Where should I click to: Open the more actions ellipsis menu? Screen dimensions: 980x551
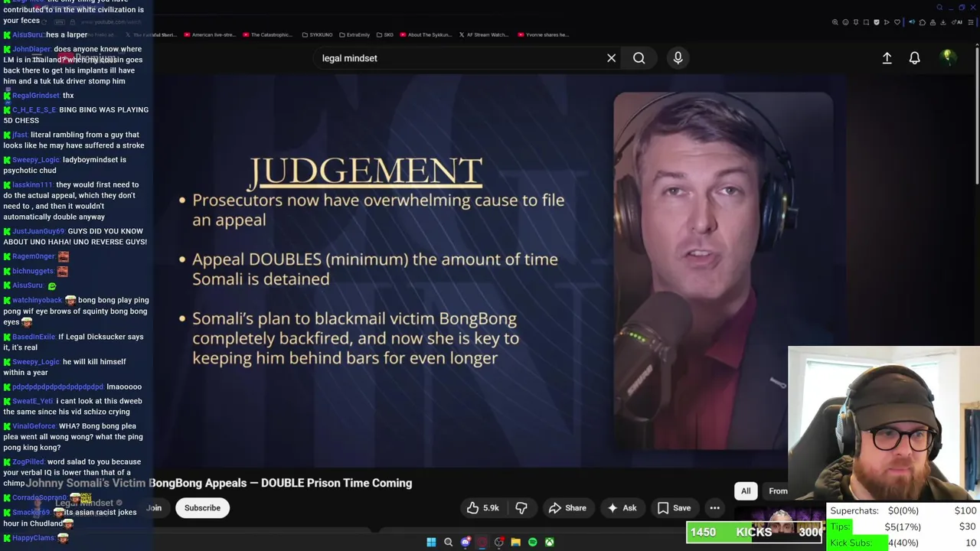coord(714,508)
